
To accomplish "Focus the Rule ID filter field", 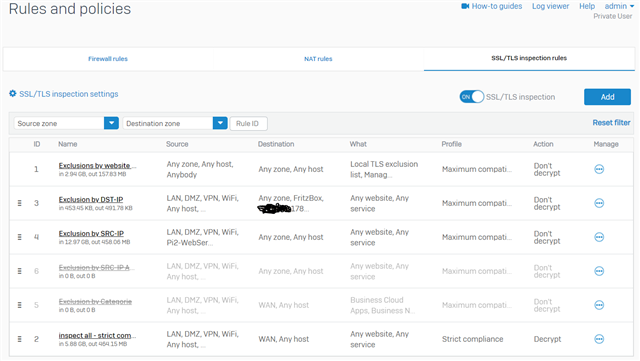I will point(249,123).
